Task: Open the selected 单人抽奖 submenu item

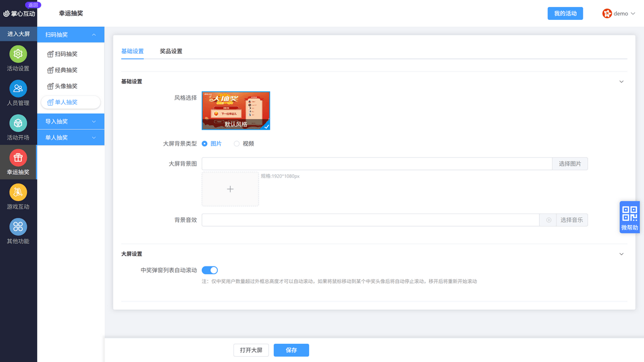Action: coord(70,102)
